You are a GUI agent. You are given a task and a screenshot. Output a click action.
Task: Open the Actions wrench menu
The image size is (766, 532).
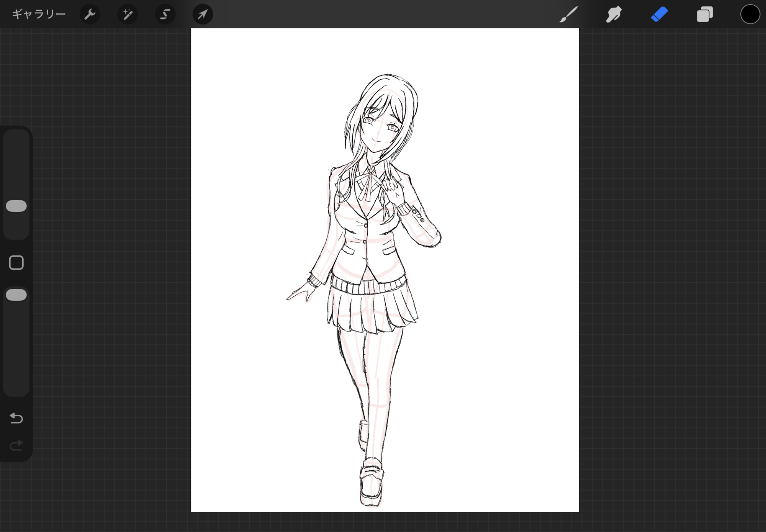(x=90, y=15)
